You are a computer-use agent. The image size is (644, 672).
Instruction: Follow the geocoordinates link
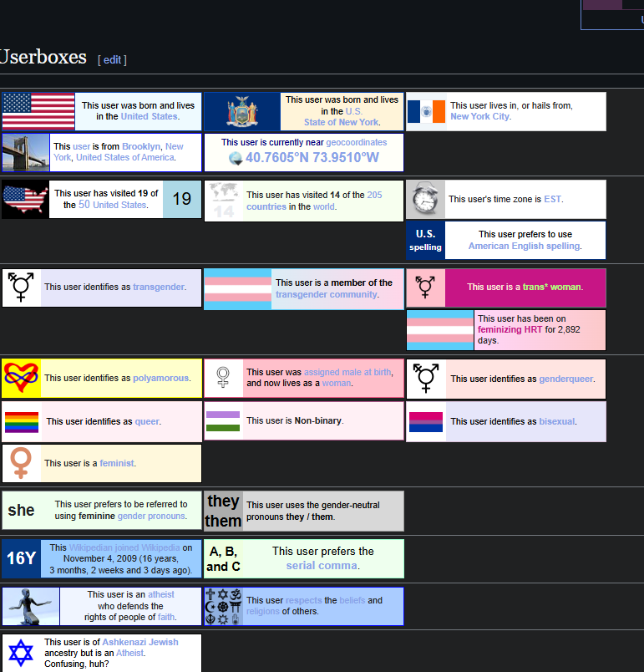(356, 142)
